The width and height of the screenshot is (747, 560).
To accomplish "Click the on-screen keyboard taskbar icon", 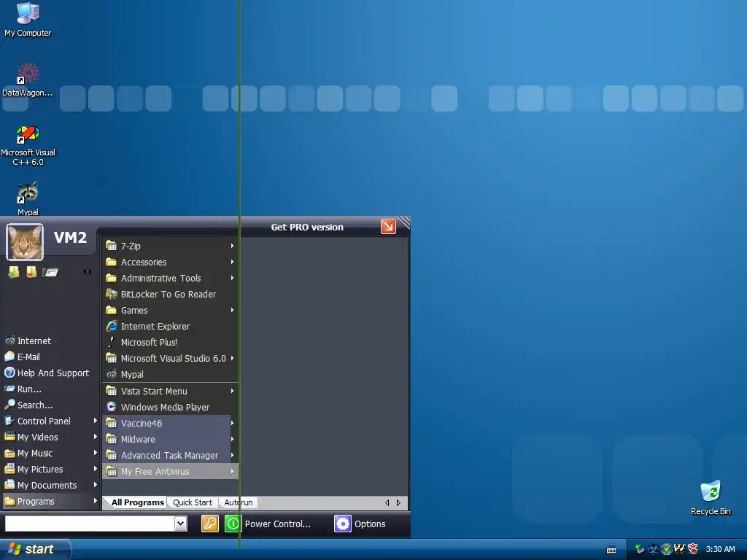I will point(611,550).
